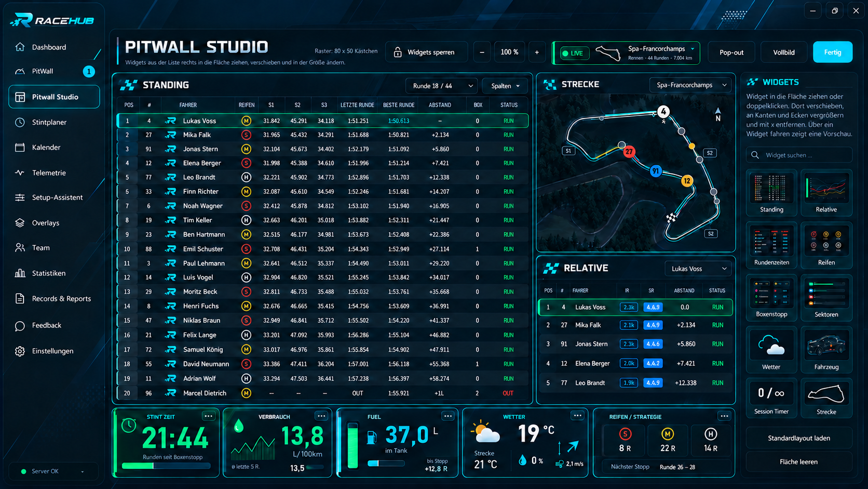Select the Strecke outline widget in list

826,398
